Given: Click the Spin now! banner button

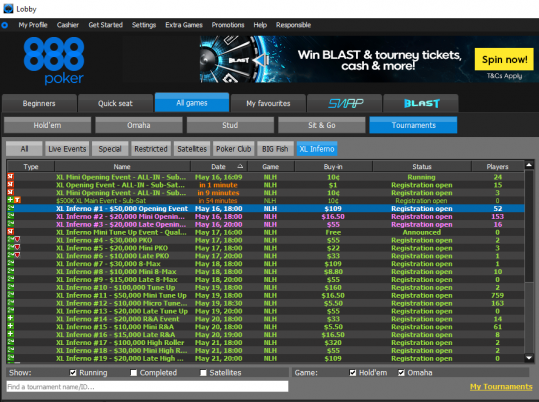Looking at the screenshot, I should [x=504, y=59].
